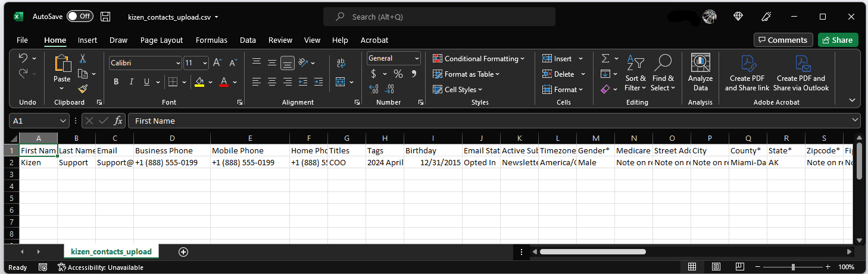Click Accounting dollar format icon

(373, 74)
